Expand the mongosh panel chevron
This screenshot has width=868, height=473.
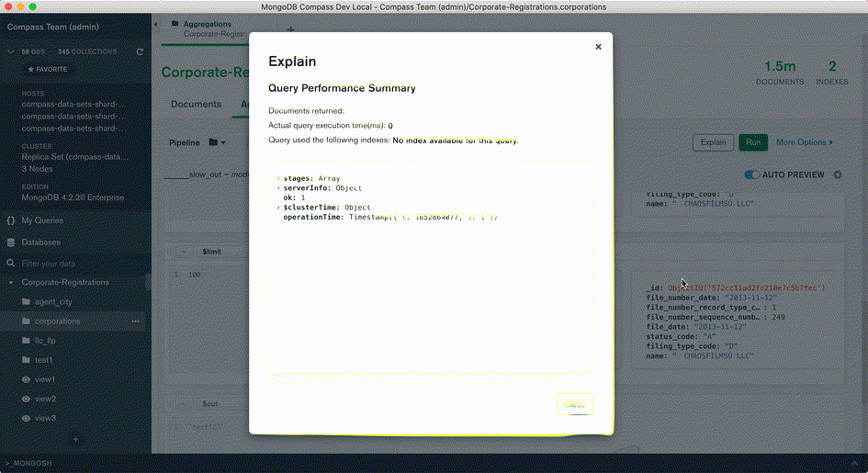click(855, 463)
